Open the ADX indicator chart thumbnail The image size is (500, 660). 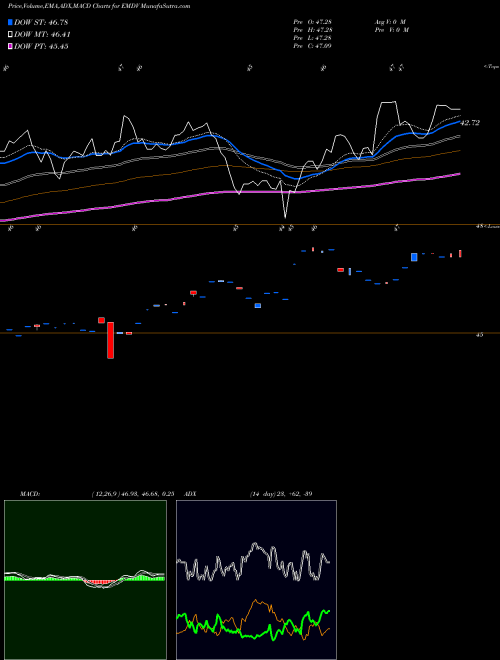[x=256, y=580]
